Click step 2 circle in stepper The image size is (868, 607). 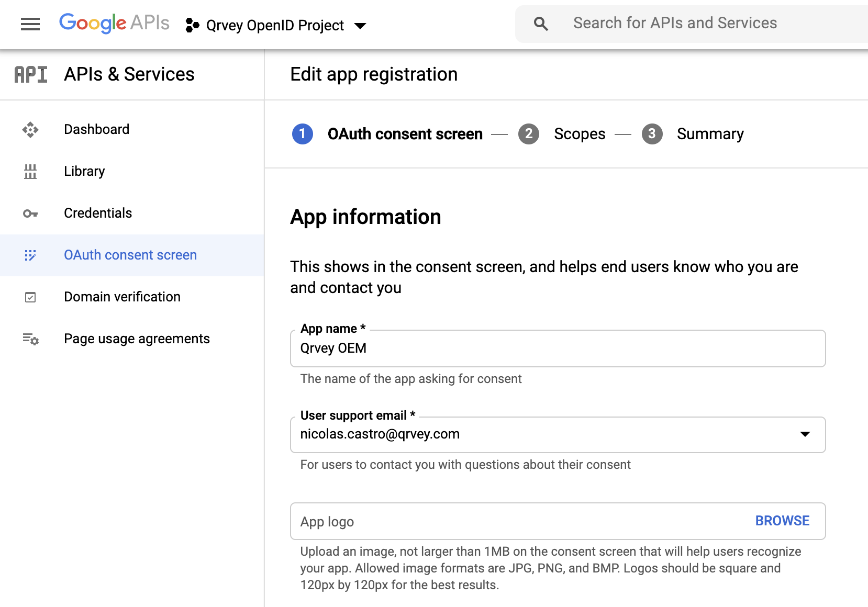click(x=529, y=134)
